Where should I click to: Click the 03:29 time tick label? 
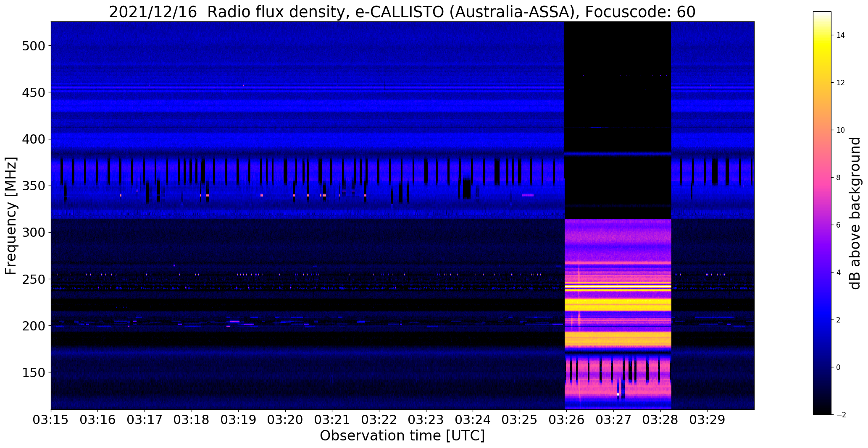pos(708,420)
